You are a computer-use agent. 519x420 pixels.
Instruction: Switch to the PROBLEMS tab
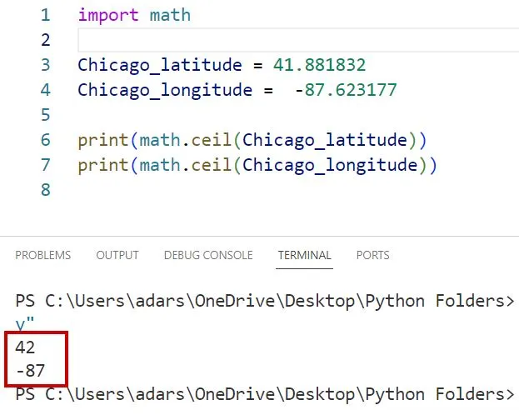coord(42,255)
